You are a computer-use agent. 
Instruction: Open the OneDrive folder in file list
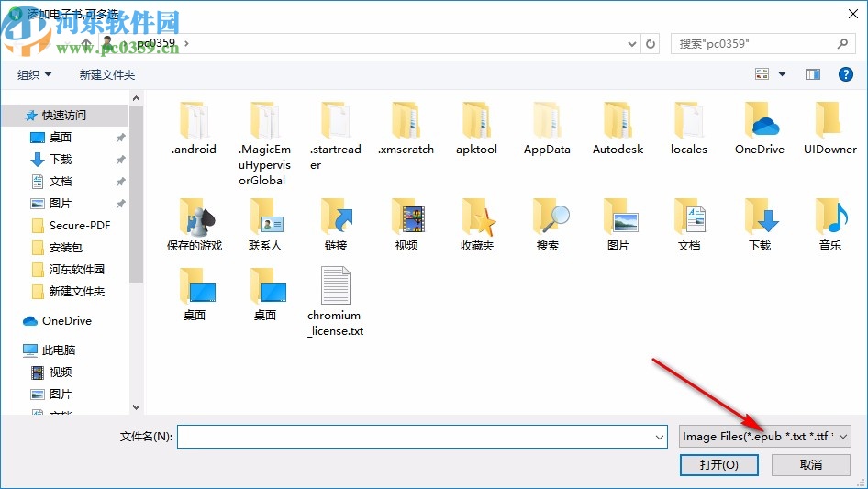pyautogui.click(x=760, y=128)
